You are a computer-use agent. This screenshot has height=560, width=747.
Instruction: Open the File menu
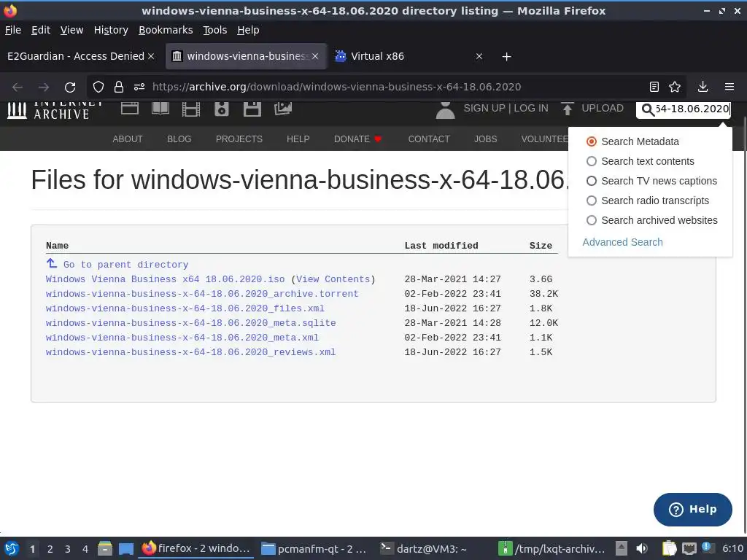13,30
